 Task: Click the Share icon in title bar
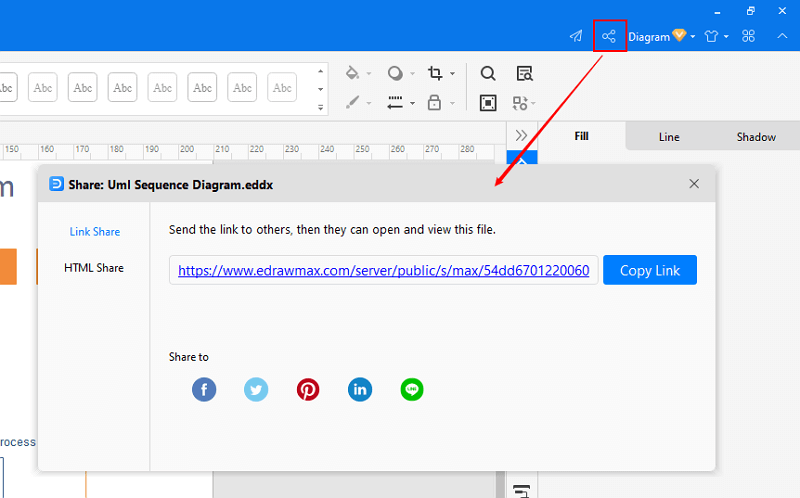[609, 36]
